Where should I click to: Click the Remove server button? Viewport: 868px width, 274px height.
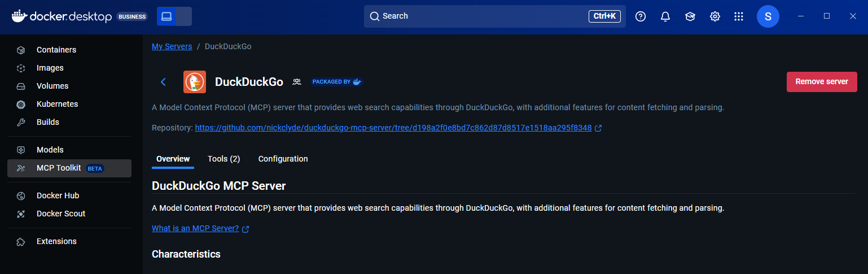point(821,81)
